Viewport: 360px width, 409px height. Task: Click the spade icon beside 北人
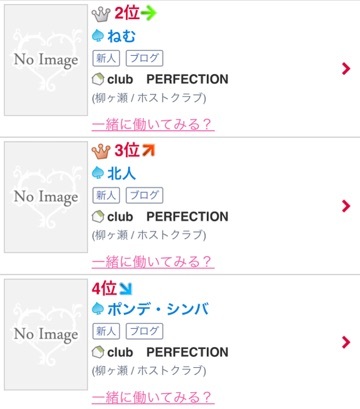(98, 173)
